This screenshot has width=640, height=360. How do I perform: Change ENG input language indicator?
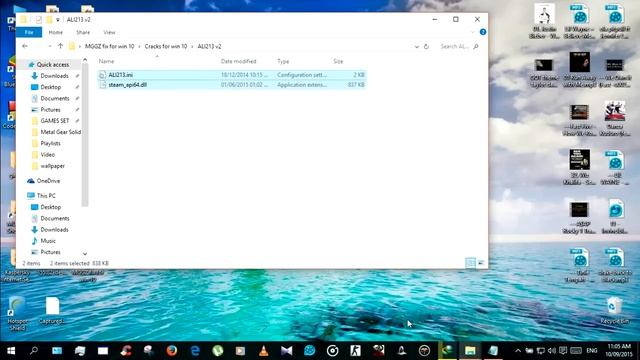pyautogui.click(x=592, y=351)
